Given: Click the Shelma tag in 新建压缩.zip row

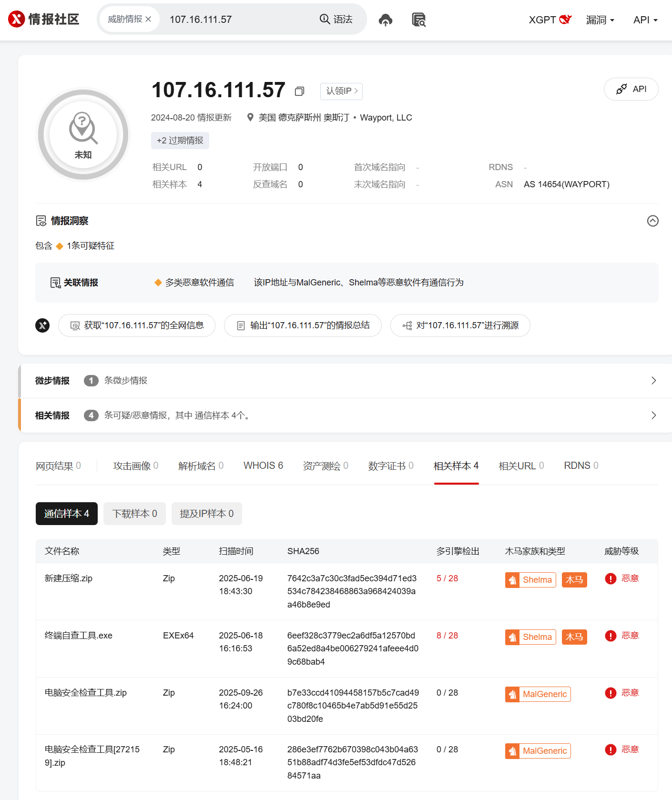Looking at the screenshot, I should pos(530,580).
